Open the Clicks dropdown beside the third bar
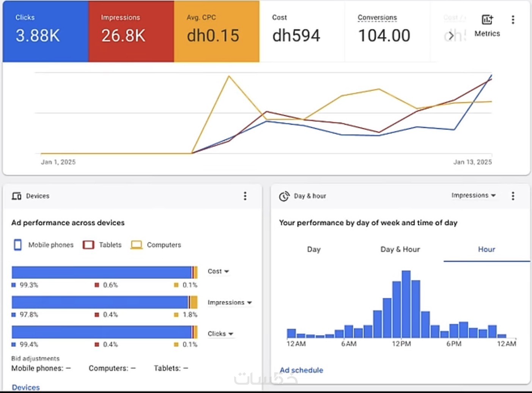Viewport: 532px width, 393px height. (220, 333)
